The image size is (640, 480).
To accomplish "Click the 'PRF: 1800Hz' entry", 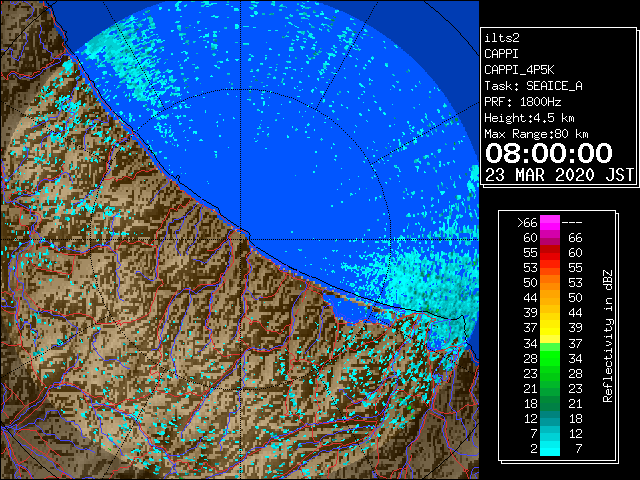I will (522, 102).
